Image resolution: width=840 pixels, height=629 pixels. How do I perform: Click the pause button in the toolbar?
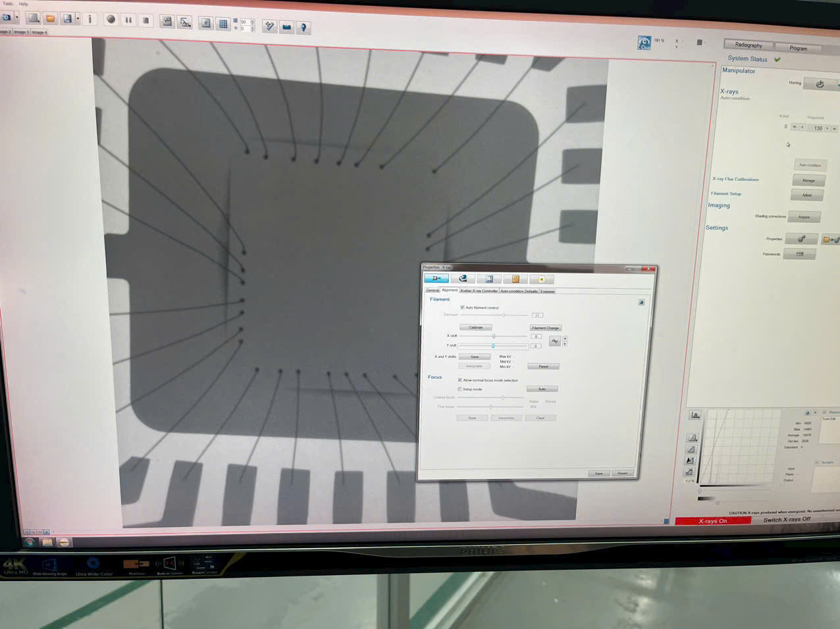tap(128, 20)
